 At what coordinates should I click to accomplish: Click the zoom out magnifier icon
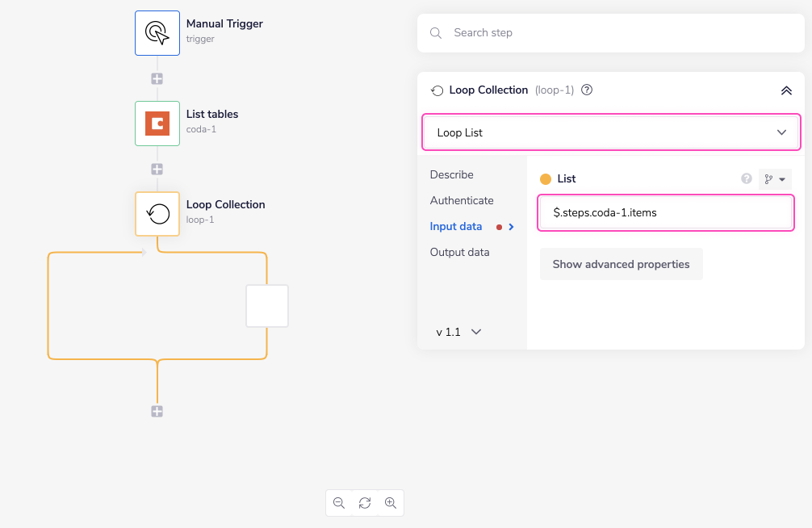(x=339, y=503)
